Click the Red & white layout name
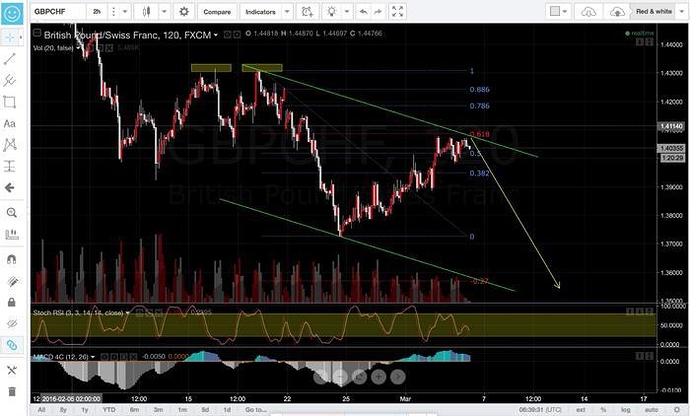The width and height of the screenshot is (690, 416). [653, 11]
